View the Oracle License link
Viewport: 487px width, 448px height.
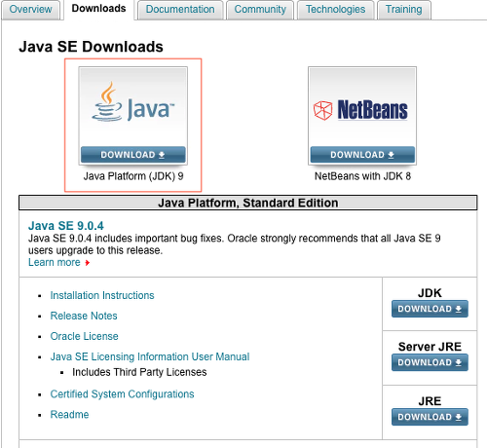(85, 336)
